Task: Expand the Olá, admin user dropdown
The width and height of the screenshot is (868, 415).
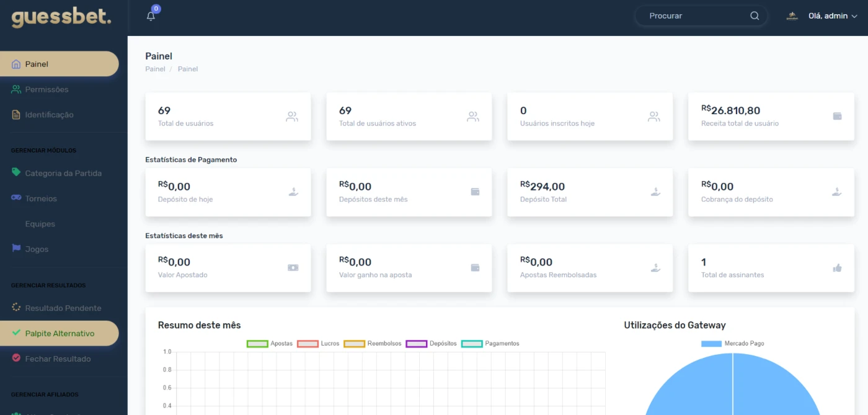Action: (832, 16)
